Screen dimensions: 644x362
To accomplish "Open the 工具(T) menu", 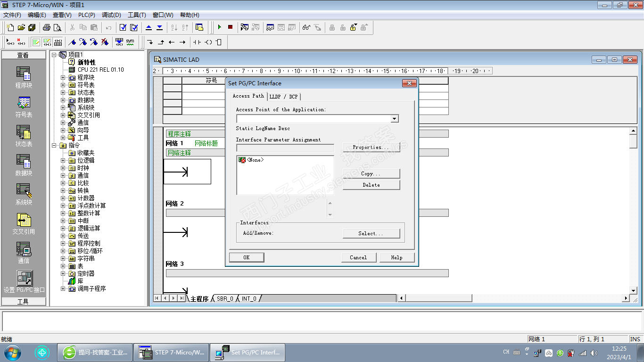I will 137,15.
